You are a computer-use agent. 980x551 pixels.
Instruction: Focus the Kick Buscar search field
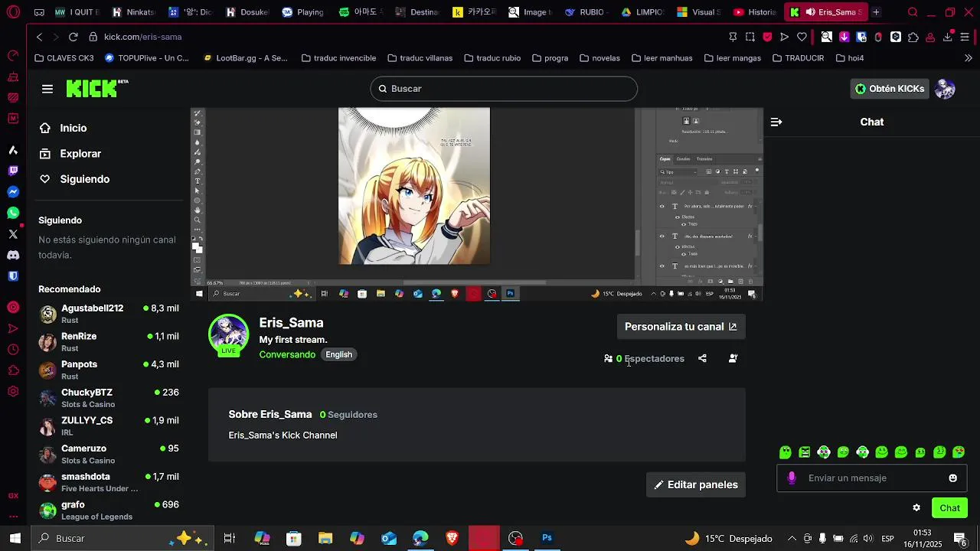point(504,89)
